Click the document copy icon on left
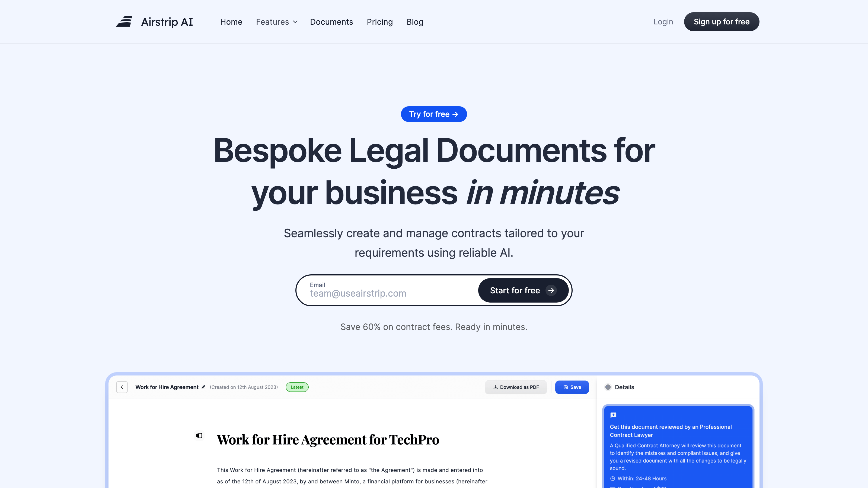Viewport: 868px width, 488px height. pos(199,436)
